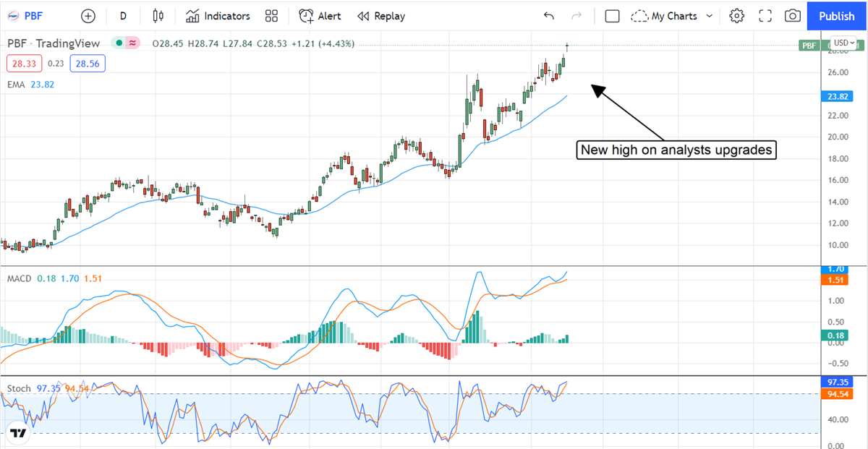Enter fullscreen mode
Viewport: 868px width, 449px height.
(765, 16)
